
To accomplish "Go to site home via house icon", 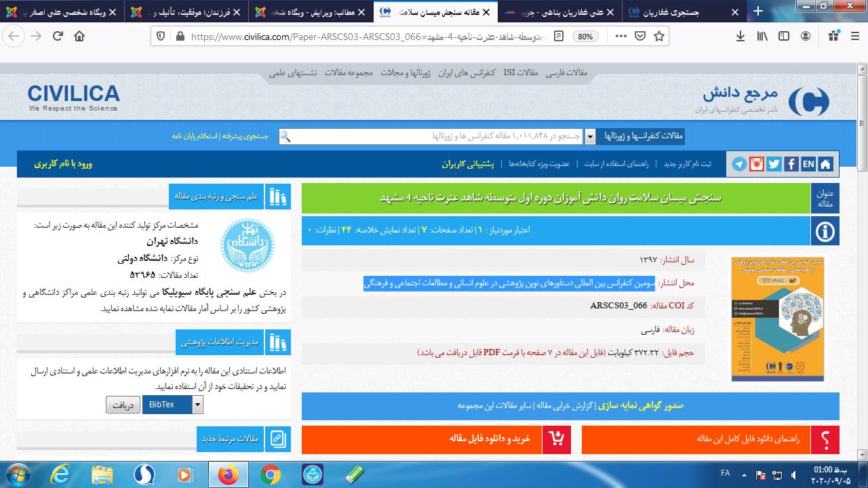I will pos(825,164).
